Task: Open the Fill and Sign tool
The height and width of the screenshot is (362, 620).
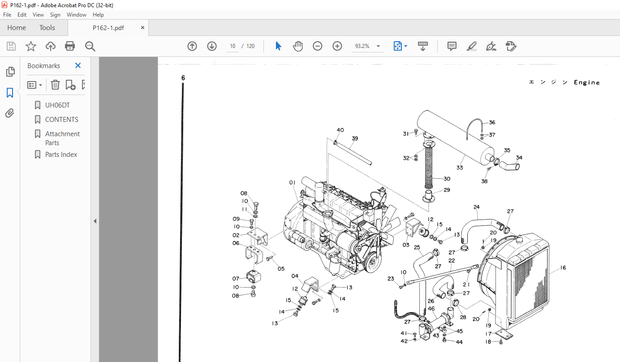Action: click(x=491, y=46)
